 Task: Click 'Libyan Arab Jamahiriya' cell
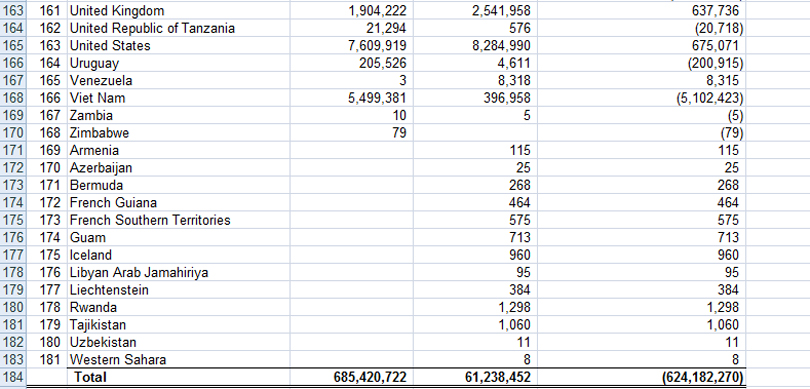tap(178, 272)
